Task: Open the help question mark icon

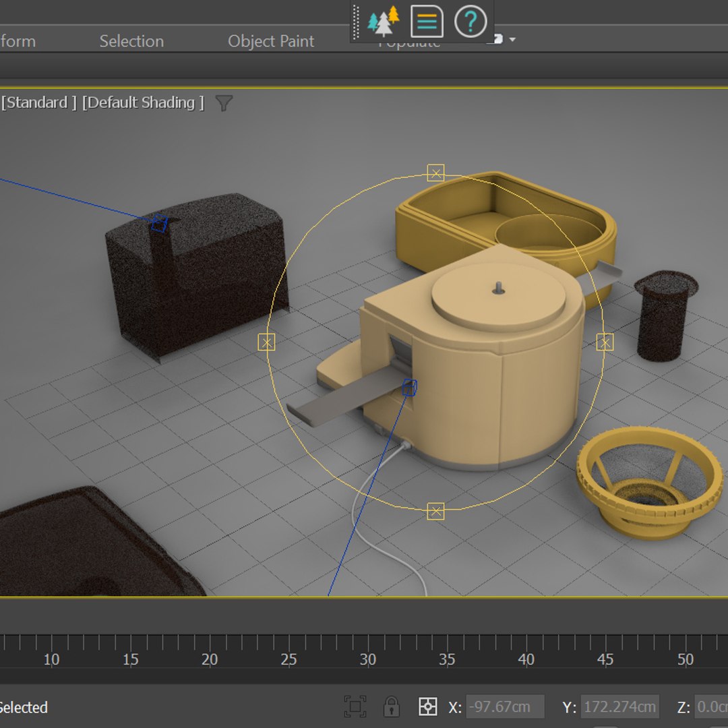Action: [471, 22]
